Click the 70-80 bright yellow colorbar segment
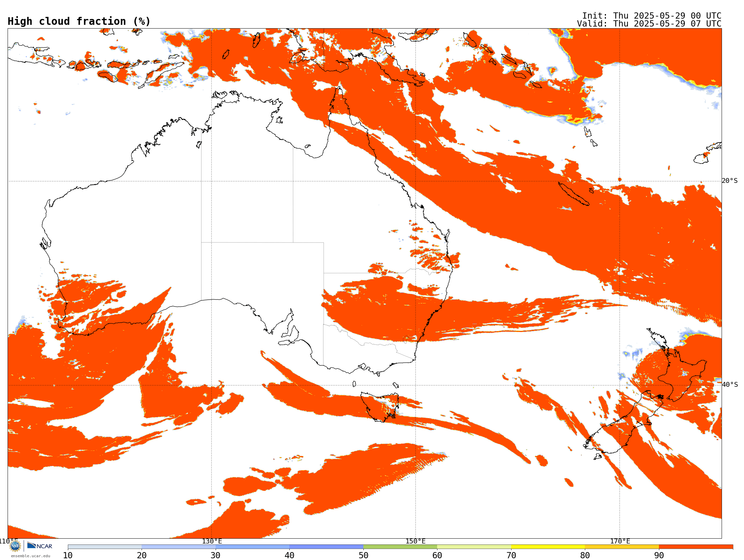This screenshot has width=744, height=560. click(x=548, y=547)
